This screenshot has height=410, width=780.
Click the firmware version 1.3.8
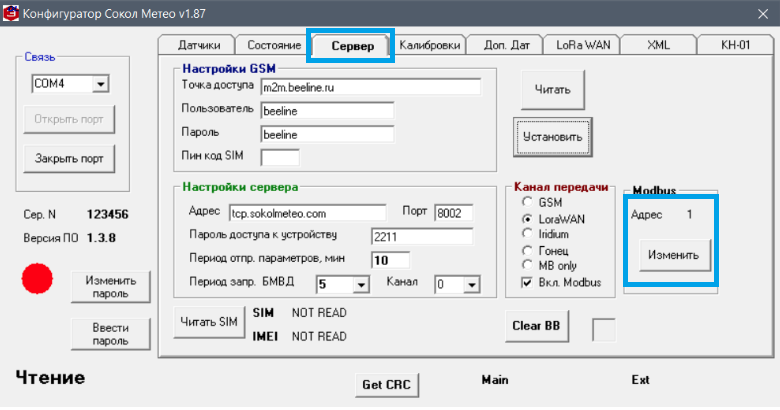(x=101, y=238)
